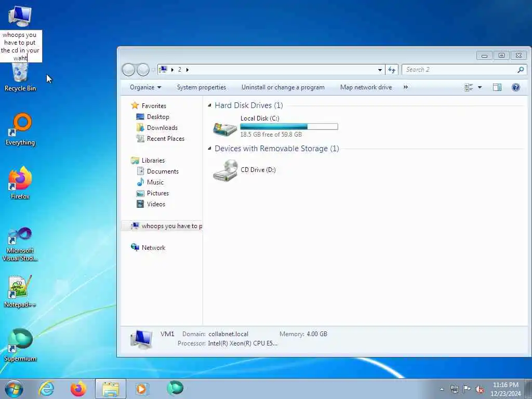This screenshot has width=532, height=399.
Task: Click Uninstall or change a program
Action: pyautogui.click(x=283, y=87)
